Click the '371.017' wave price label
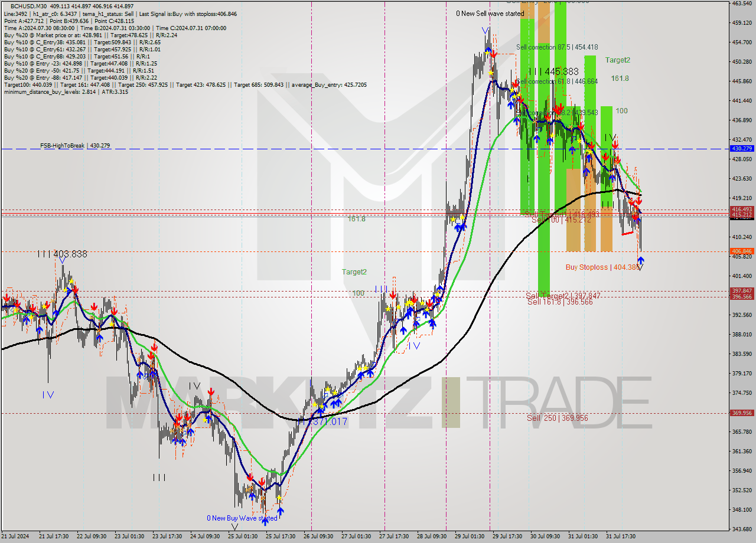756x543 pixels. pos(329,421)
